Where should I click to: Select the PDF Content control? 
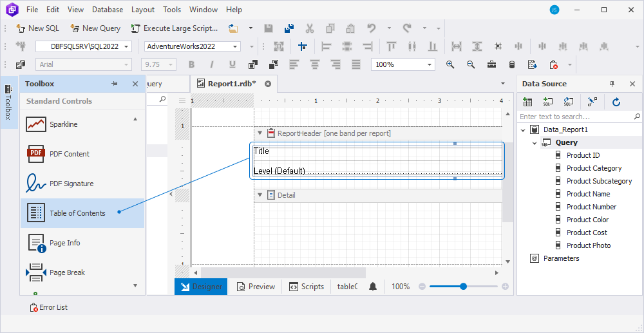[x=82, y=153]
